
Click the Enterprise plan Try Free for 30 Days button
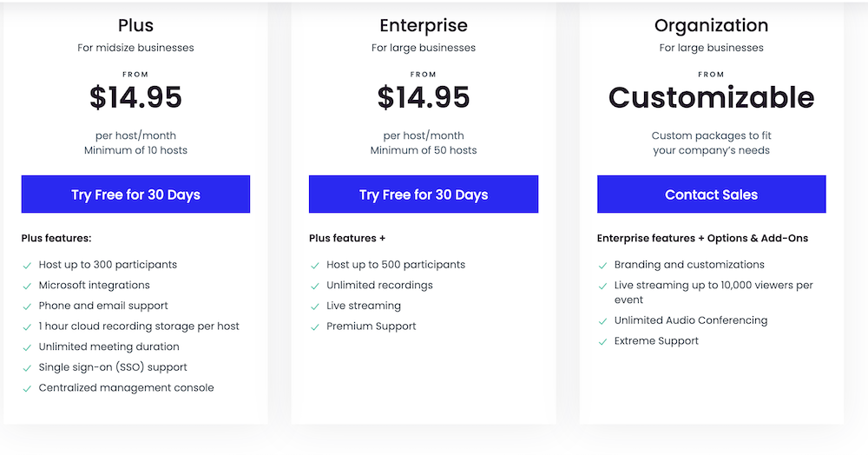[x=424, y=195]
